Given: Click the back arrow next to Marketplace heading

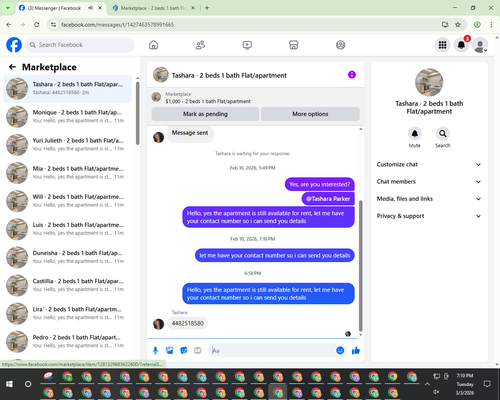Looking at the screenshot, I should point(12,67).
